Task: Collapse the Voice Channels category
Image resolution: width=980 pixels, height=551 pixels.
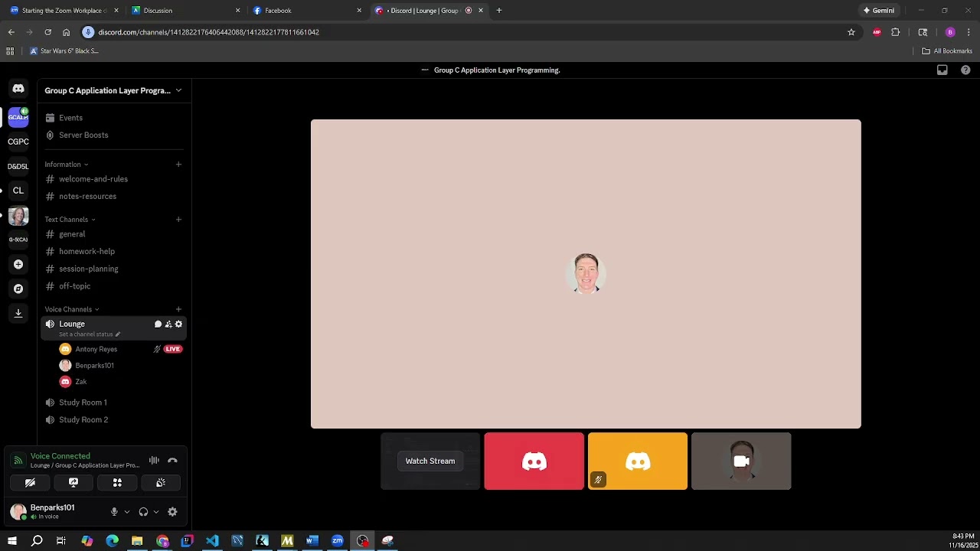Action: pyautogui.click(x=72, y=310)
